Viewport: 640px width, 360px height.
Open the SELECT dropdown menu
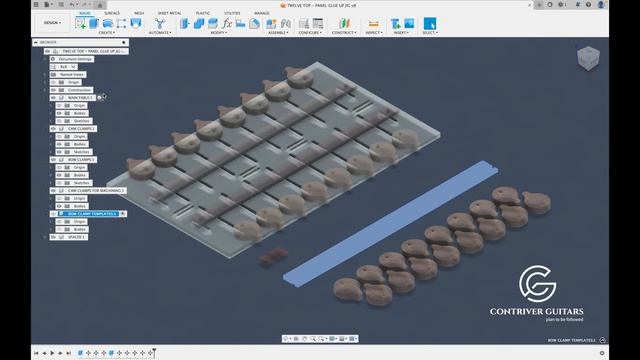pyautogui.click(x=430, y=33)
